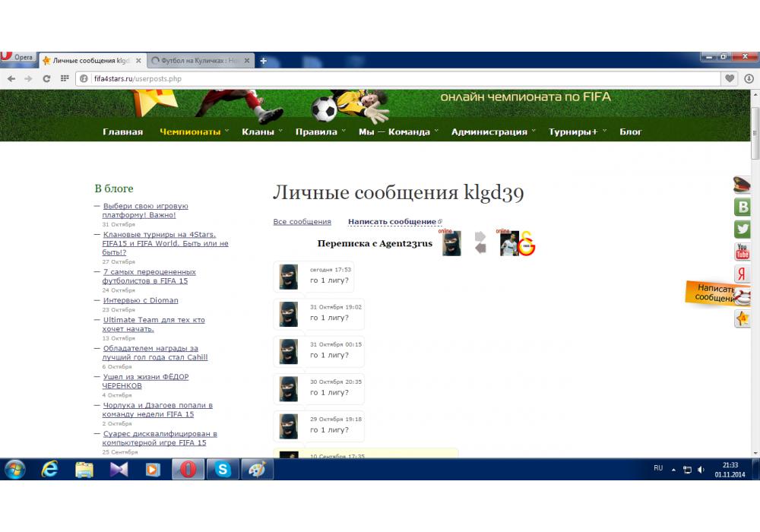
Task: Click the Yandex sidebar icon
Action: click(x=742, y=274)
